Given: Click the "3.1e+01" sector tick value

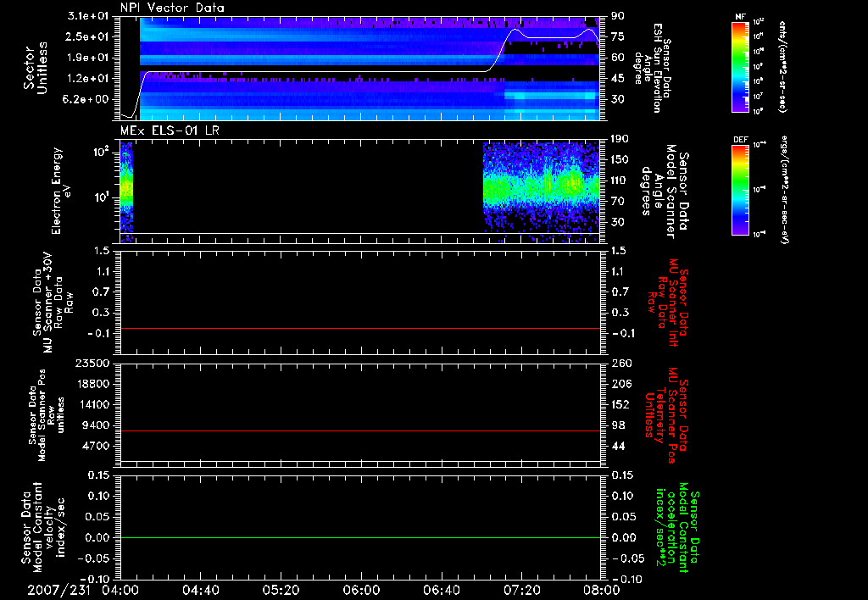Looking at the screenshot, I should coord(88,16).
